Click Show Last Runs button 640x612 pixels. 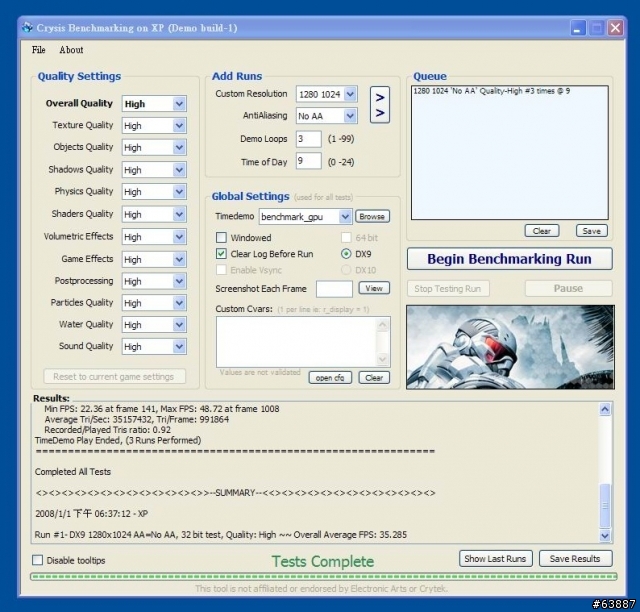[496, 559]
